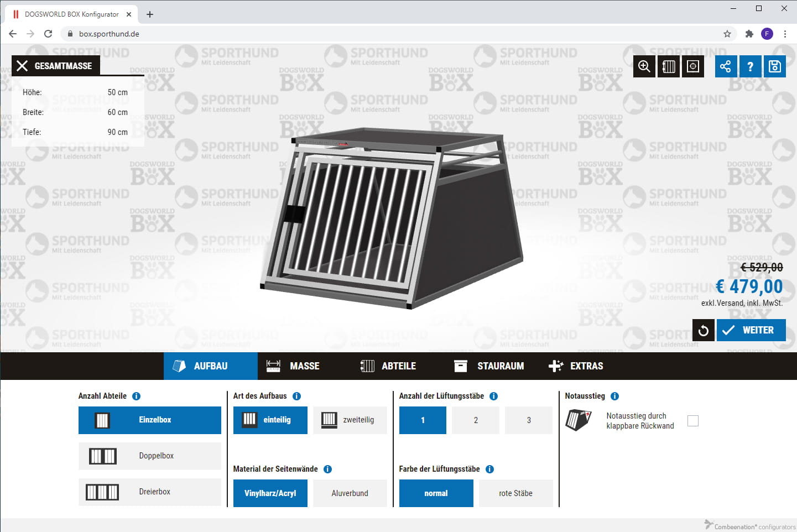Click the zoom magnifier icon

coord(644,66)
